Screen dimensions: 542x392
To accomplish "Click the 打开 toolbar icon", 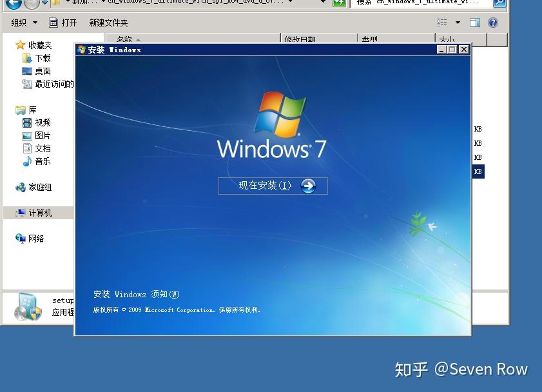I will (53, 23).
